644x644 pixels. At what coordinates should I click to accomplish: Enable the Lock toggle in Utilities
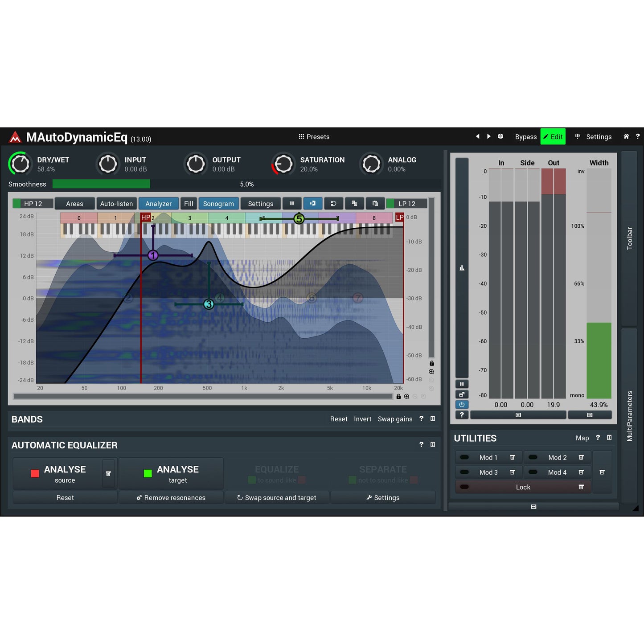pyautogui.click(x=464, y=487)
